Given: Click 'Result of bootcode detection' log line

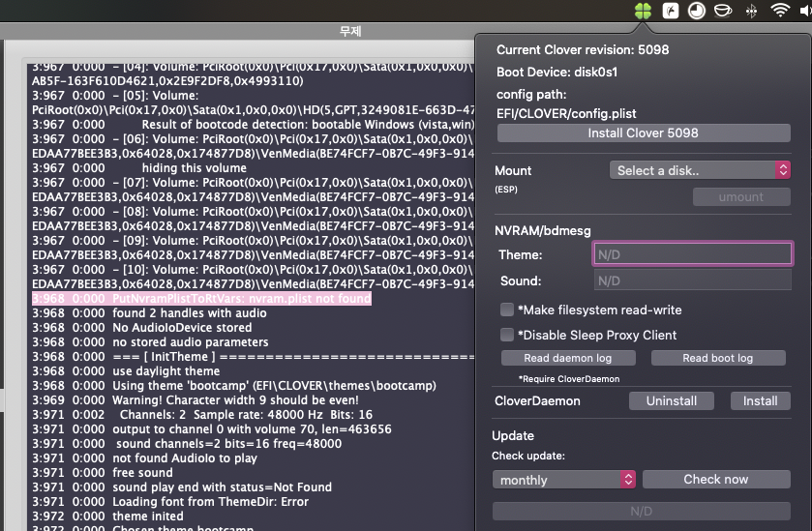Looking at the screenshot, I should pos(253,125).
